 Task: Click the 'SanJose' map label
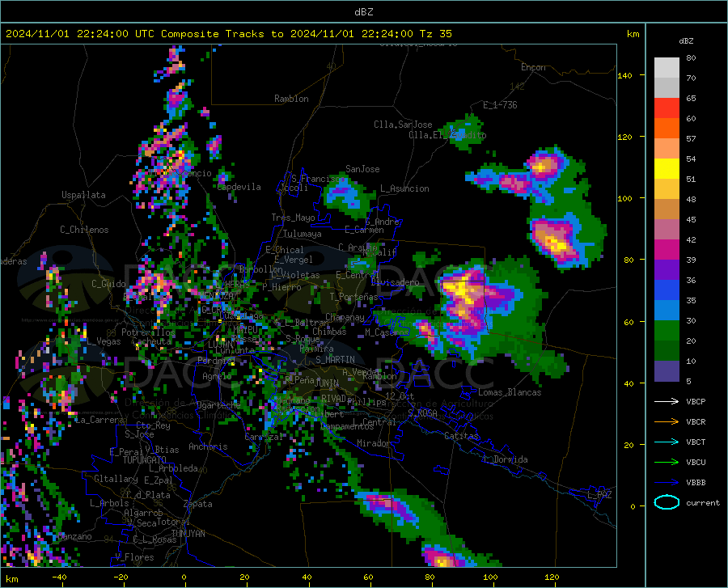pos(362,169)
